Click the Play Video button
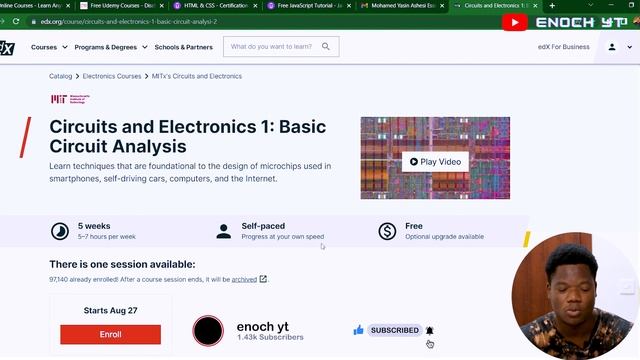This screenshot has width=640, height=360. click(x=435, y=162)
